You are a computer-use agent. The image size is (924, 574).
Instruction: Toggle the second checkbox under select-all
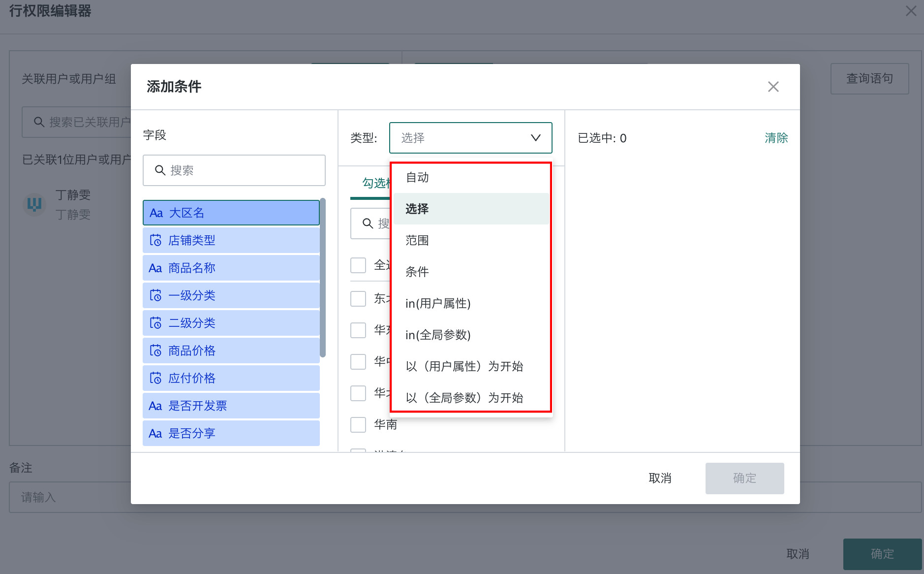pyautogui.click(x=358, y=330)
